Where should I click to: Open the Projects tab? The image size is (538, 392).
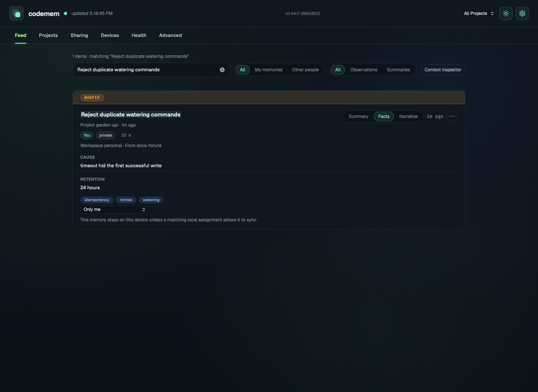(x=48, y=35)
